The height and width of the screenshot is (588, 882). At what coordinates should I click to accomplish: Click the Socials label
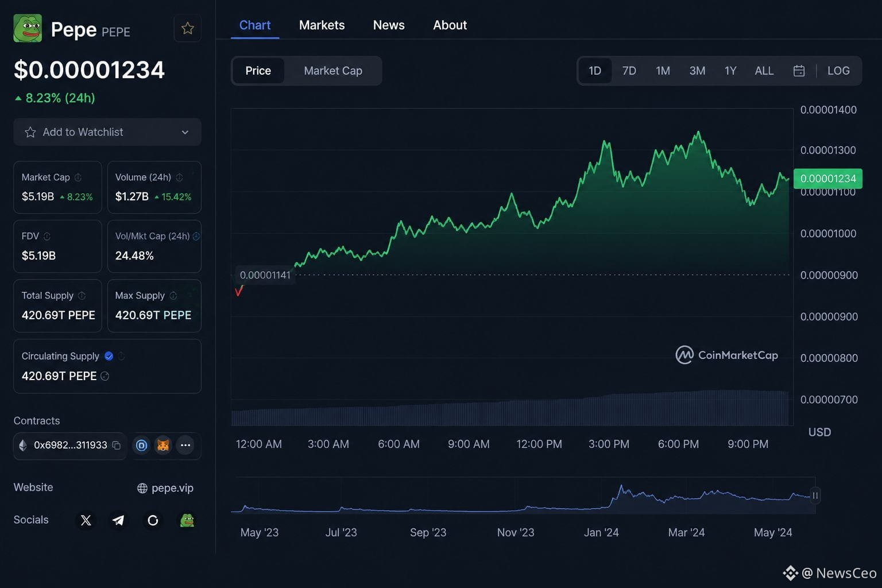[x=31, y=520]
